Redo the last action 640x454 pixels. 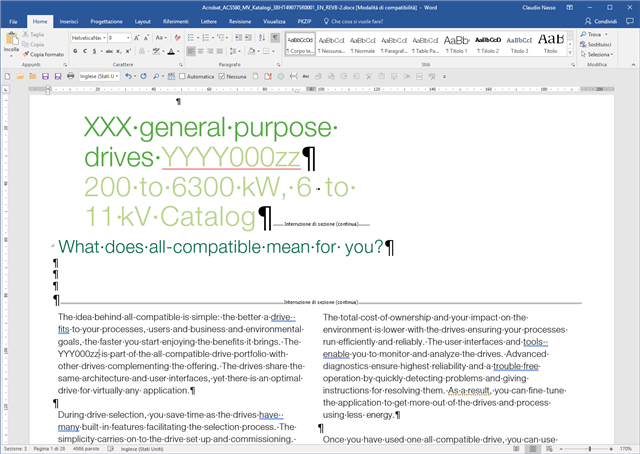(143, 76)
